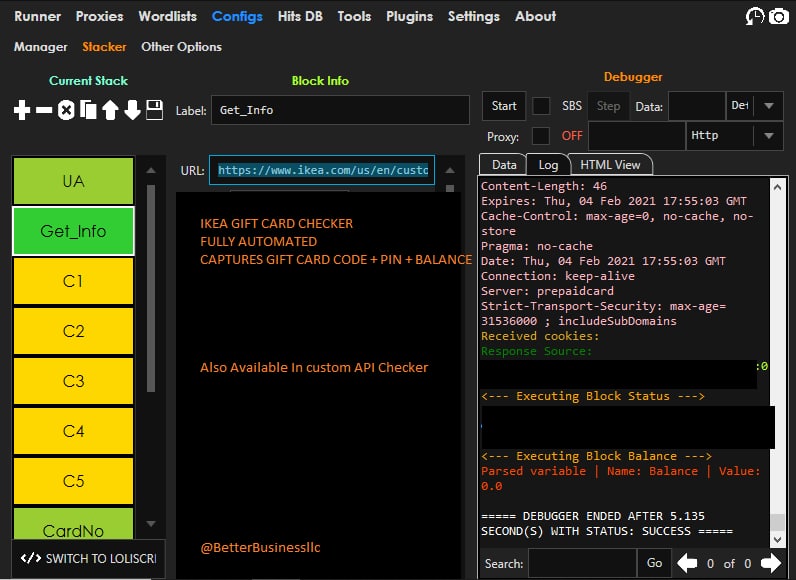Click the URL input field
796x580 pixels.
(x=322, y=170)
